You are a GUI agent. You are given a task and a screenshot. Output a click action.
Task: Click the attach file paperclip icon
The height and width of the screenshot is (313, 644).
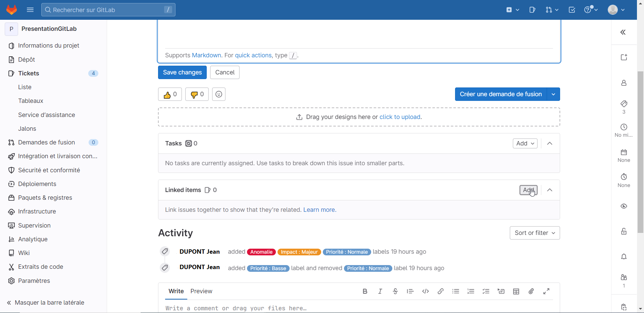tap(531, 291)
